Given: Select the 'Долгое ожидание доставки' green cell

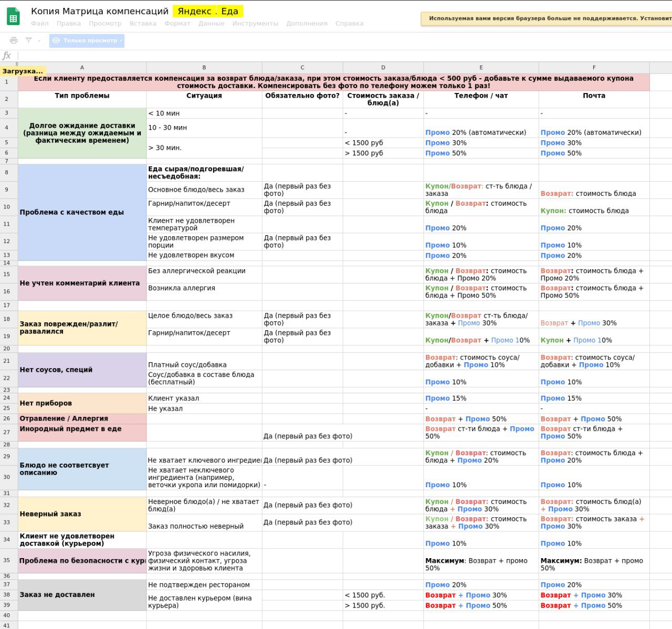Looking at the screenshot, I should click(x=82, y=133).
